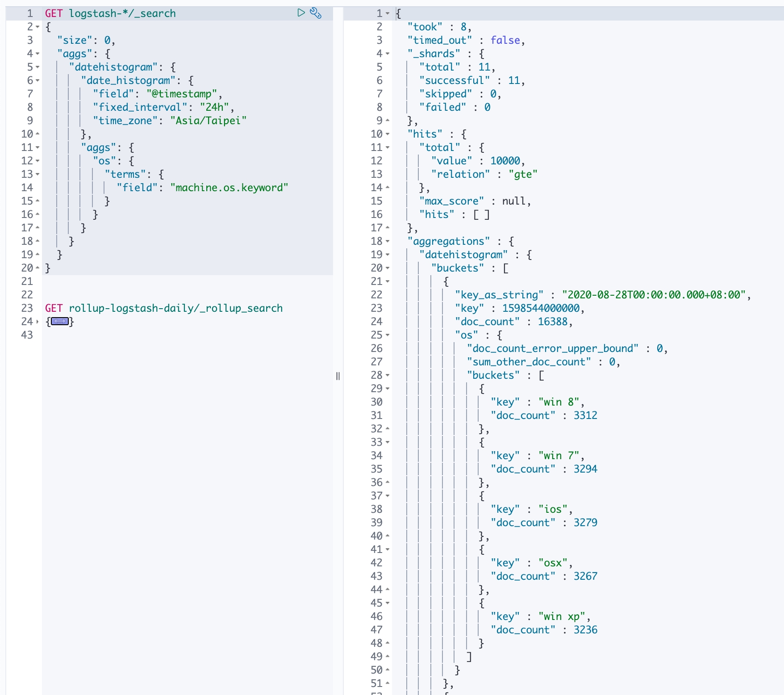
Task: Click the "logstash-*/_search" request URL
Action: click(122, 13)
